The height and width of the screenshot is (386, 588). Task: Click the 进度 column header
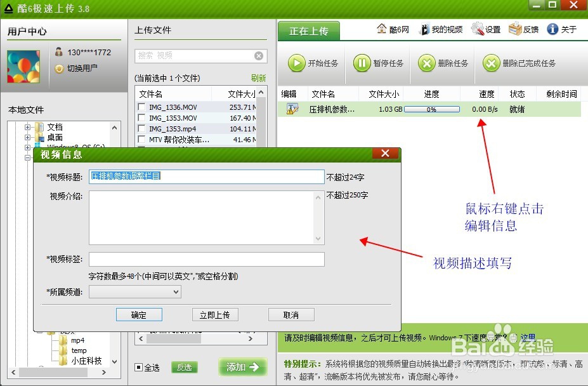(431, 94)
